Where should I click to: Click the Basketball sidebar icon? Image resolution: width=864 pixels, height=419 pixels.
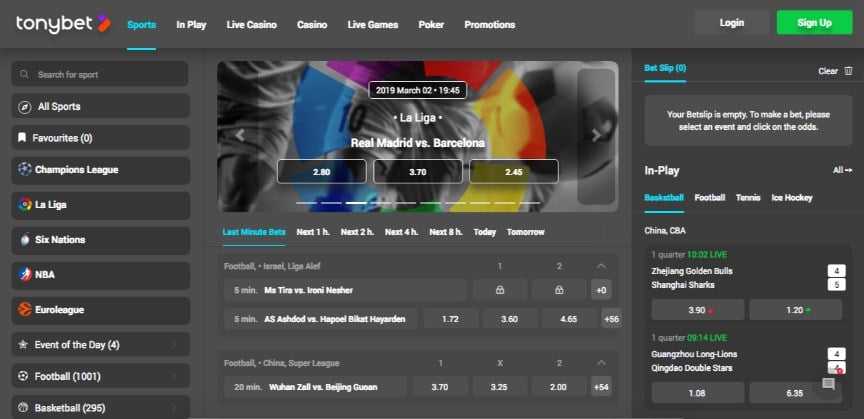[23, 408]
